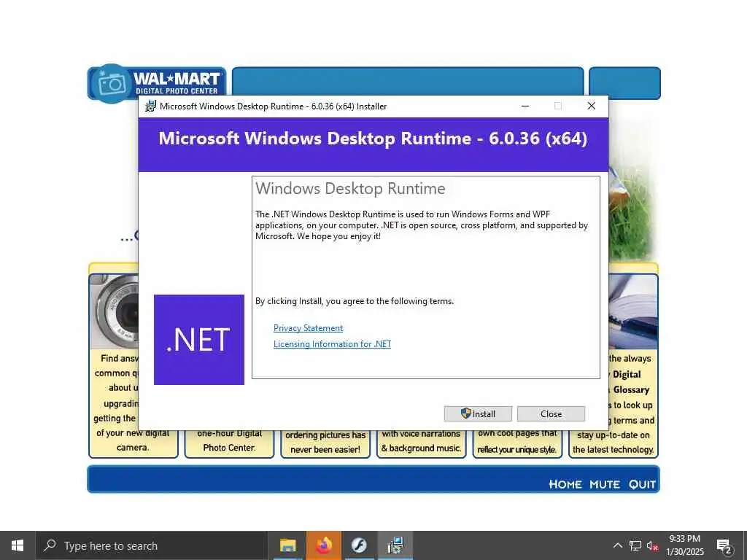The image size is (747, 560).
Task: Click QUIT in Walmart Photo Center
Action: [x=642, y=484]
